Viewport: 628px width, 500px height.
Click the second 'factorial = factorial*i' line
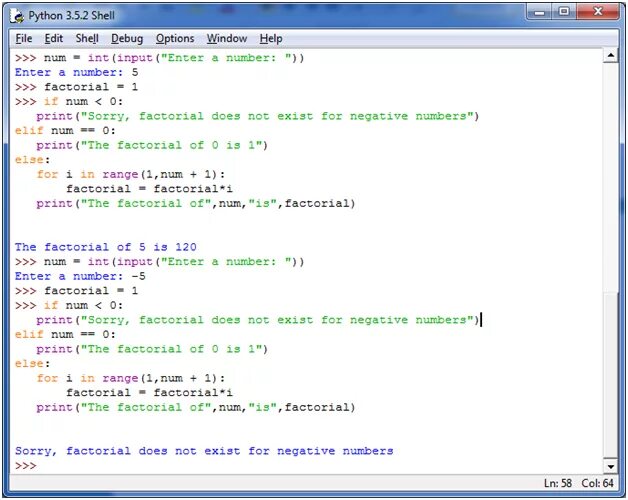[x=149, y=393]
